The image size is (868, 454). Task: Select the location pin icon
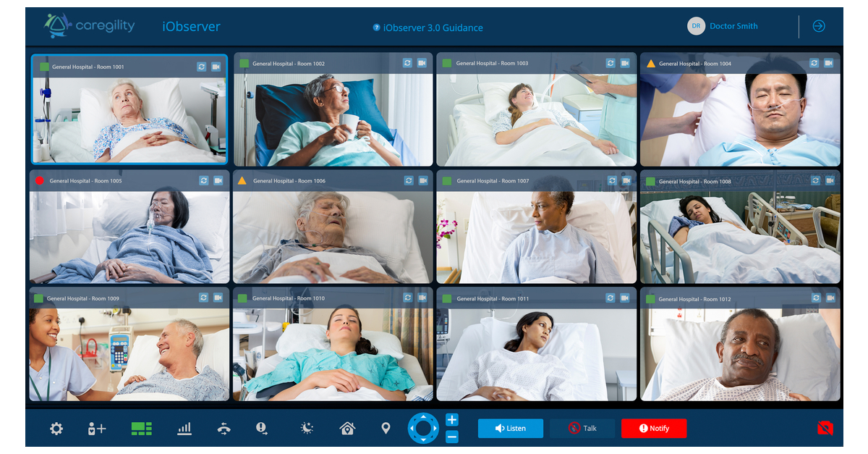click(x=386, y=428)
